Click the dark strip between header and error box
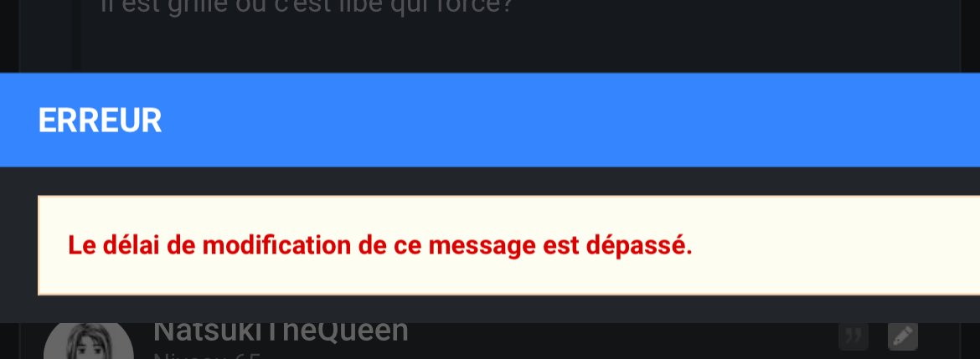 click(x=490, y=181)
